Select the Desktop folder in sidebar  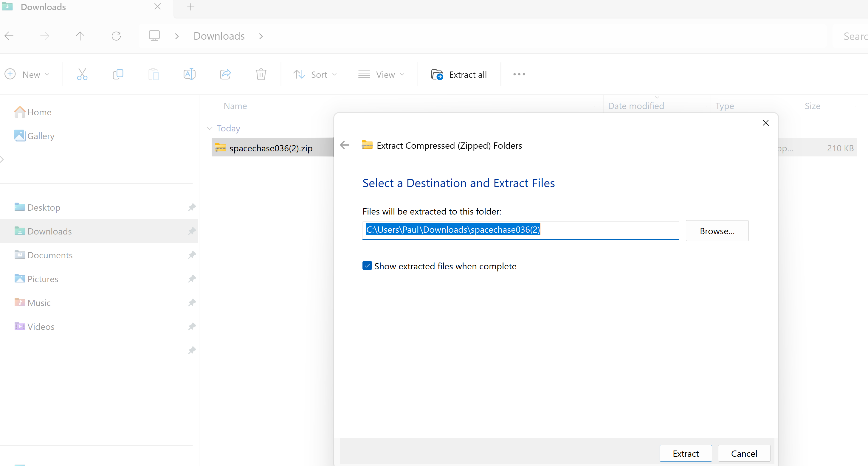point(45,207)
